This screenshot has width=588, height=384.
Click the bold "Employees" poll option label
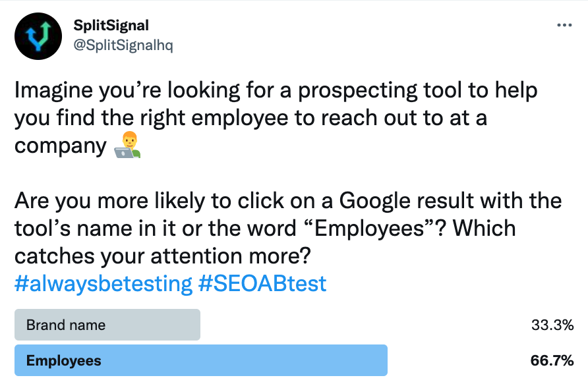(x=64, y=360)
